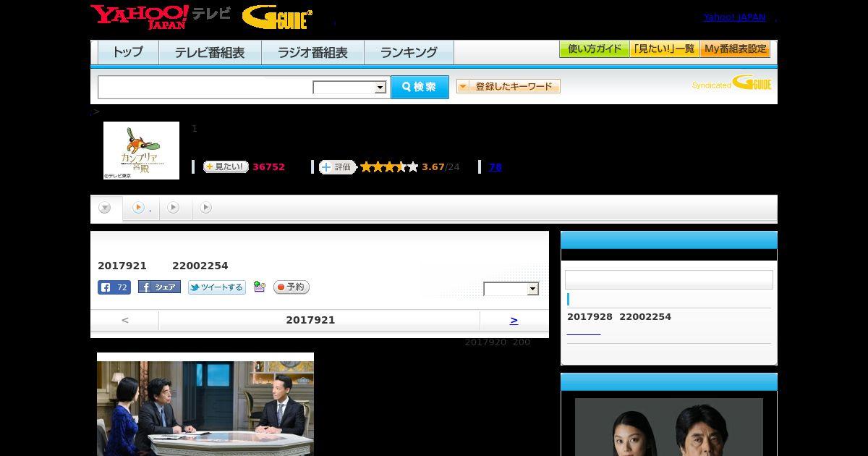Open the 「見たい!」一覧 list
The width and height of the screenshot is (868, 456).
(x=664, y=49)
